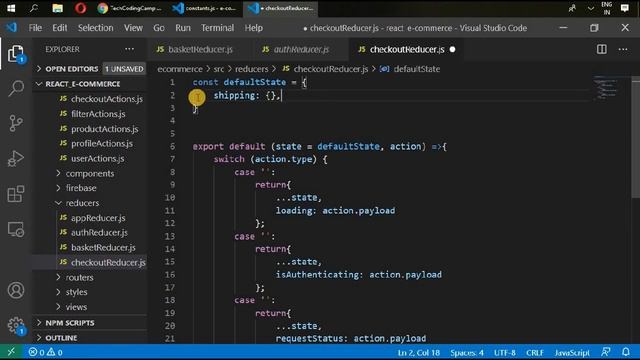Click the remote window indicator in status bar
This screenshot has height=360, width=640.
(x=11, y=352)
